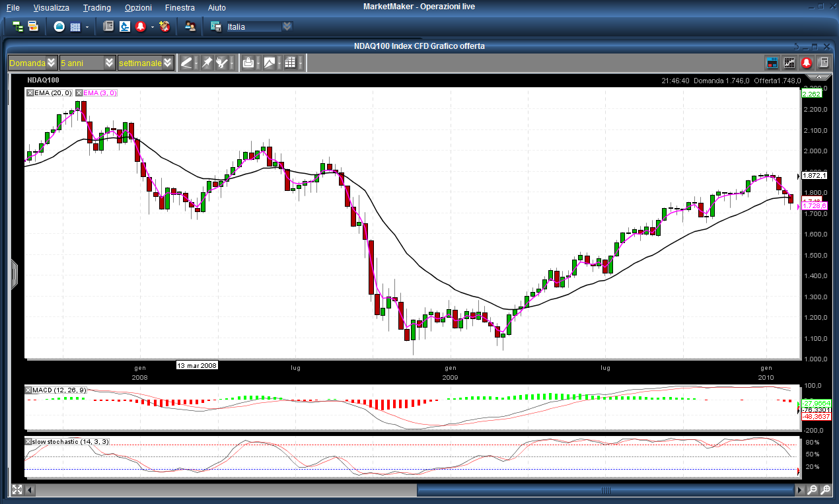Click the zoom in magnifier icon
The width and height of the screenshot is (839, 504).
[826, 490]
